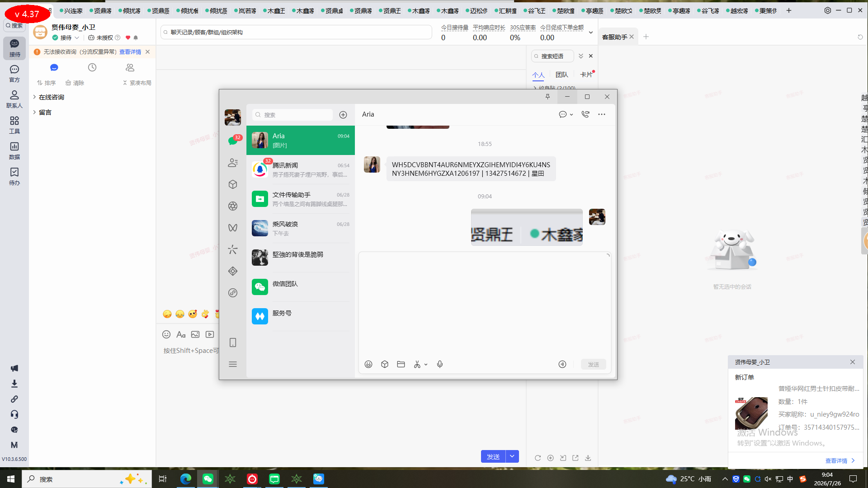Open WeChat hamburger menu at sidebar bottom
The width and height of the screenshot is (868, 488).
(x=233, y=364)
